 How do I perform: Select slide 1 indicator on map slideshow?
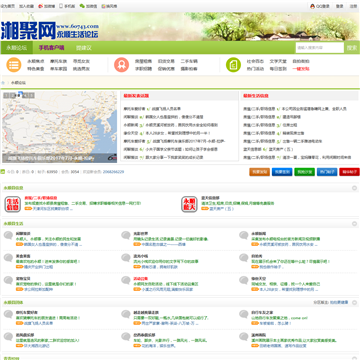pos(6,96)
